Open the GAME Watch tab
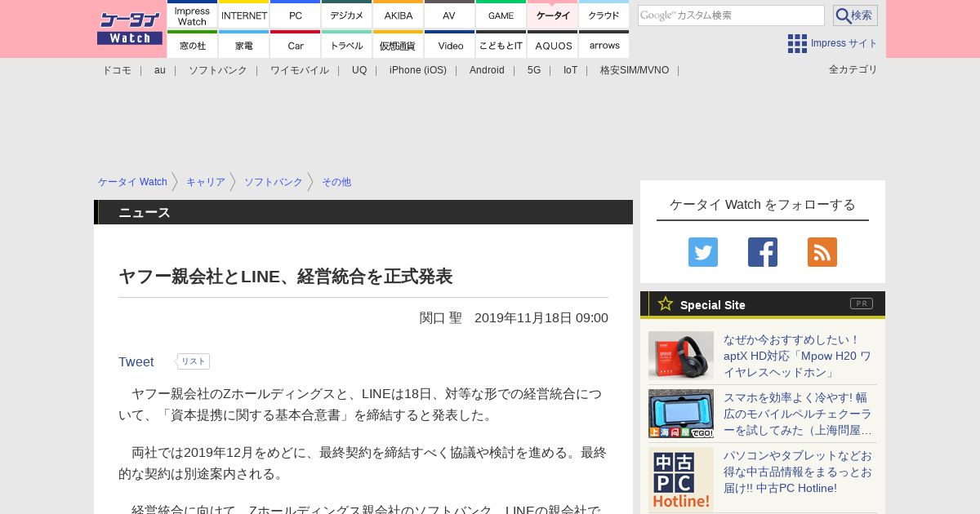This screenshot has height=514, width=980. 501,15
